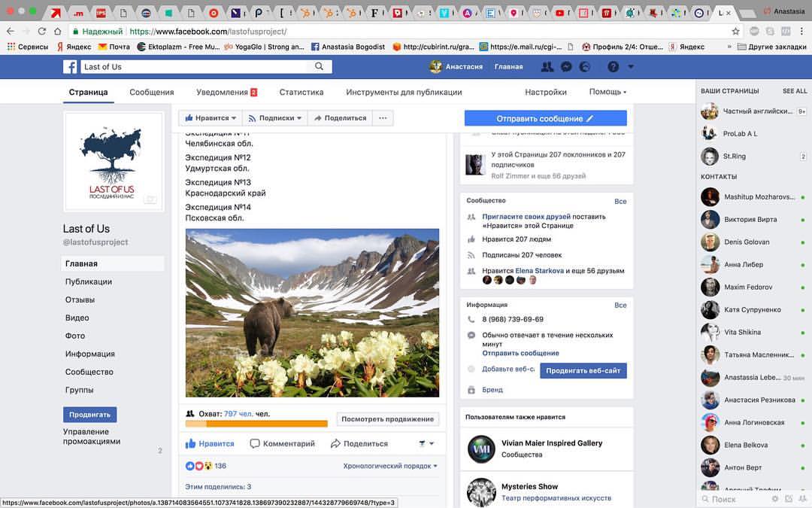Open the help question mark icon
The width and height of the screenshot is (812, 508).
pyautogui.click(x=614, y=66)
